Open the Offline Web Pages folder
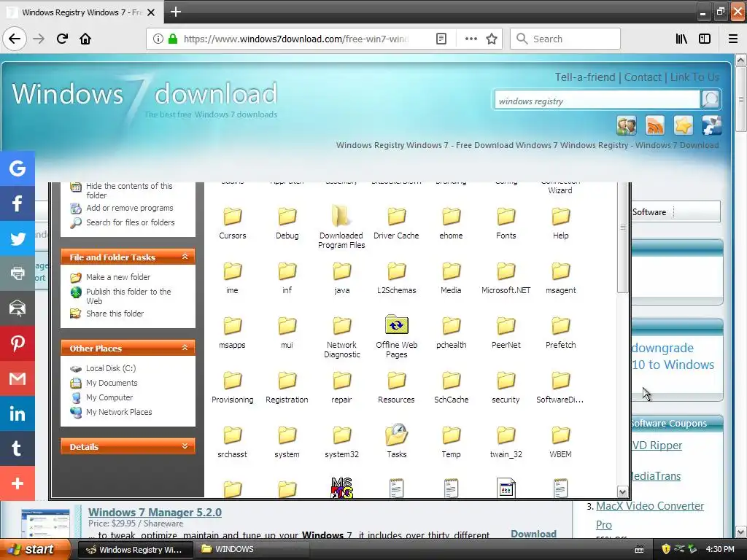Image resolution: width=747 pixels, height=560 pixels. 396,336
